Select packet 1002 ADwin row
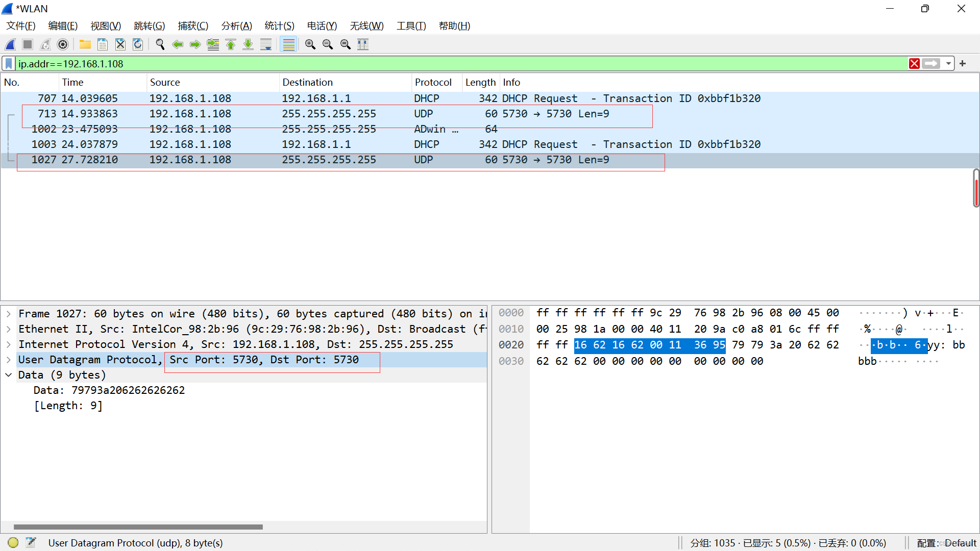Viewport: 980px width, 551px height. coord(489,129)
